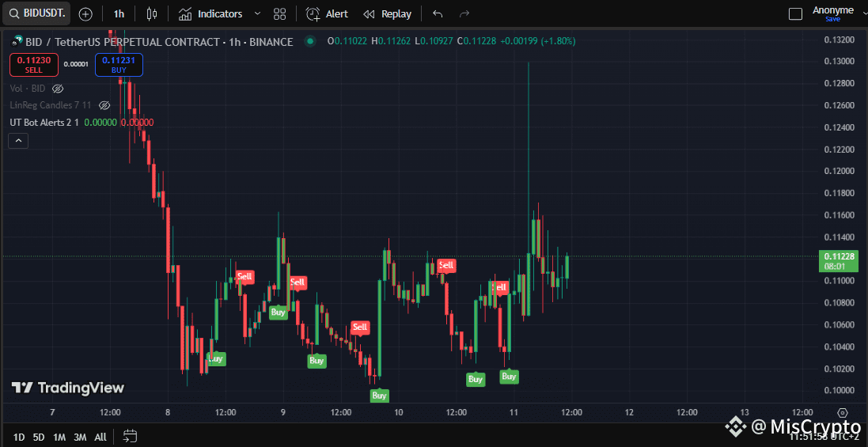Expand the indicator favorites dropdown arrow
The image size is (868, 447).
[x=257, y=13]
